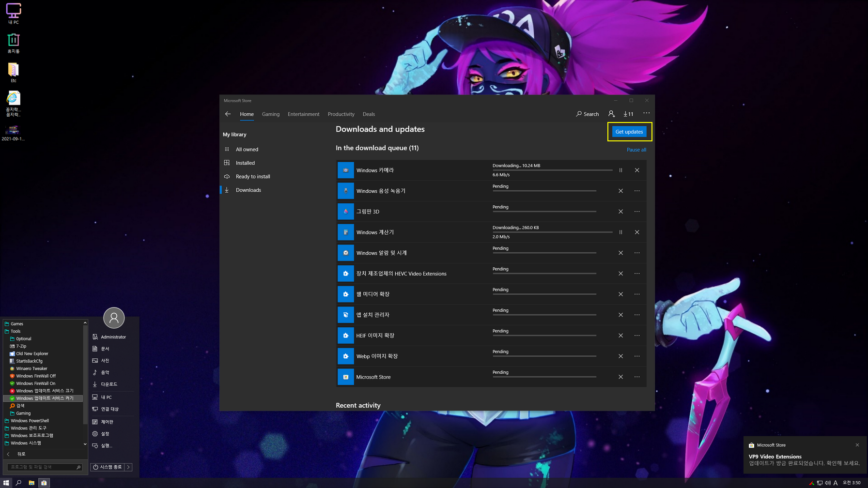
Task: Switch to the Gaming tab
Action: pos(271,114)
